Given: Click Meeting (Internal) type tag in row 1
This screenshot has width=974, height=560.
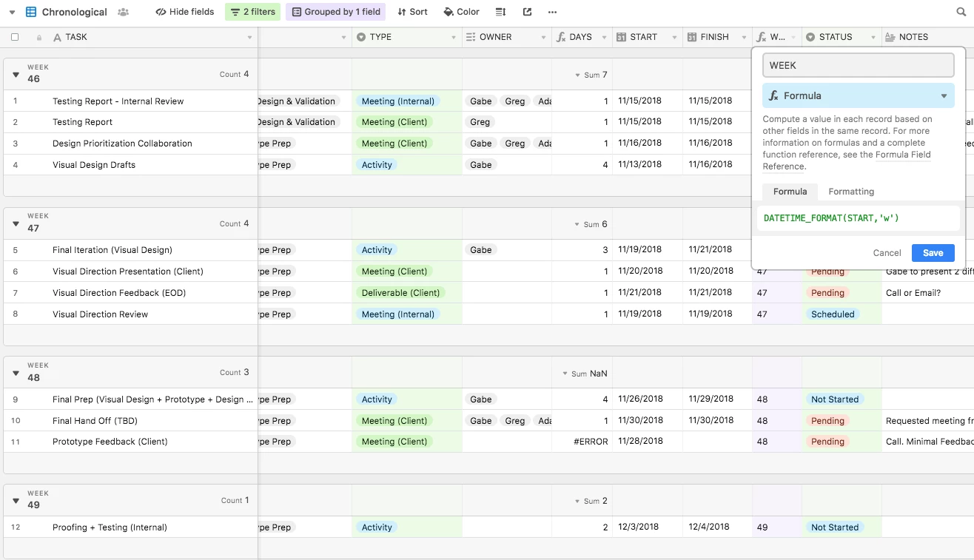Looking at the screenshot, I should point(398,101).
